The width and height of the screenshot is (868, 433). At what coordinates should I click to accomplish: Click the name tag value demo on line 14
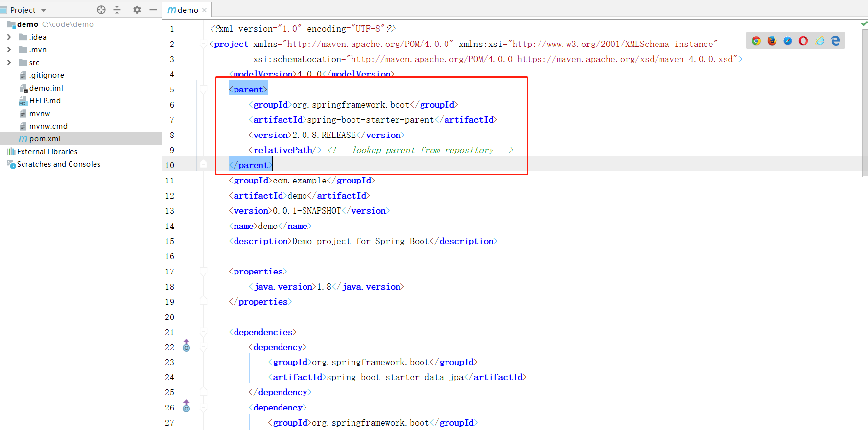tap(268, 226)
